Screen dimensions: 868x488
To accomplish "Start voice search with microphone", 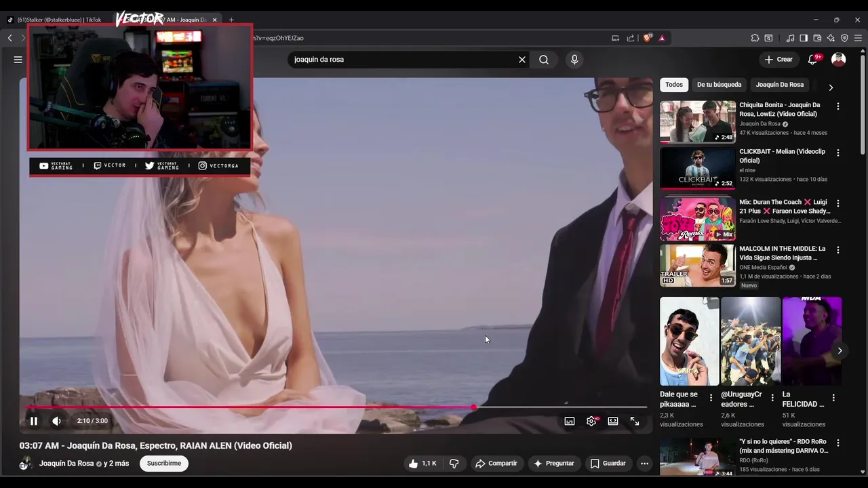I will click(574, 60).
